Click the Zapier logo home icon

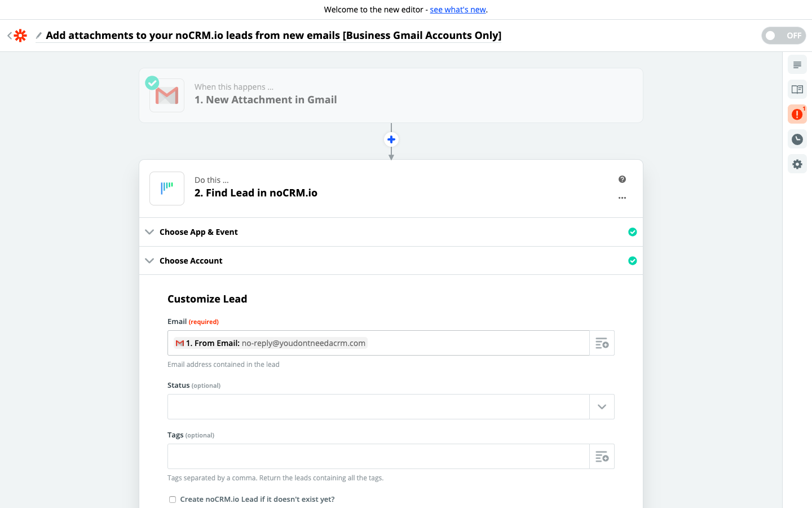[x=20, y=36]
